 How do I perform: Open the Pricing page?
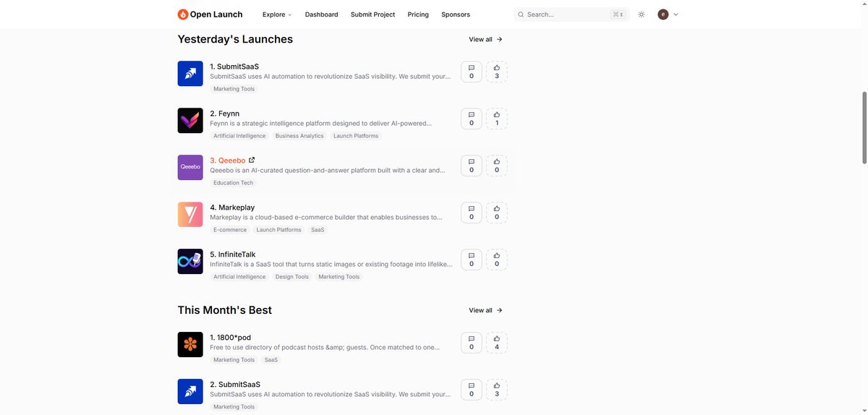coord(418,14)
